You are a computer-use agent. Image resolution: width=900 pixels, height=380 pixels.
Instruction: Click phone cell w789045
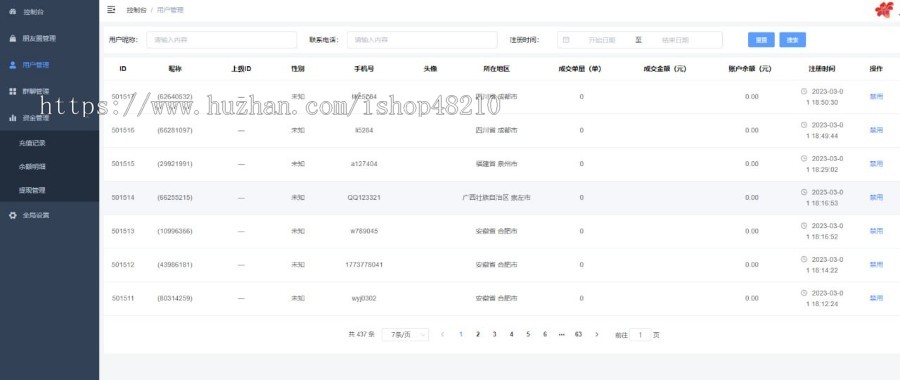(364, 231)
